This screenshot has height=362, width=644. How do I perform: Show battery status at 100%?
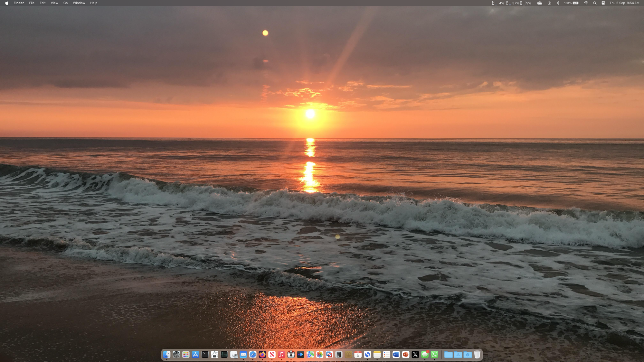click(572, 3)
